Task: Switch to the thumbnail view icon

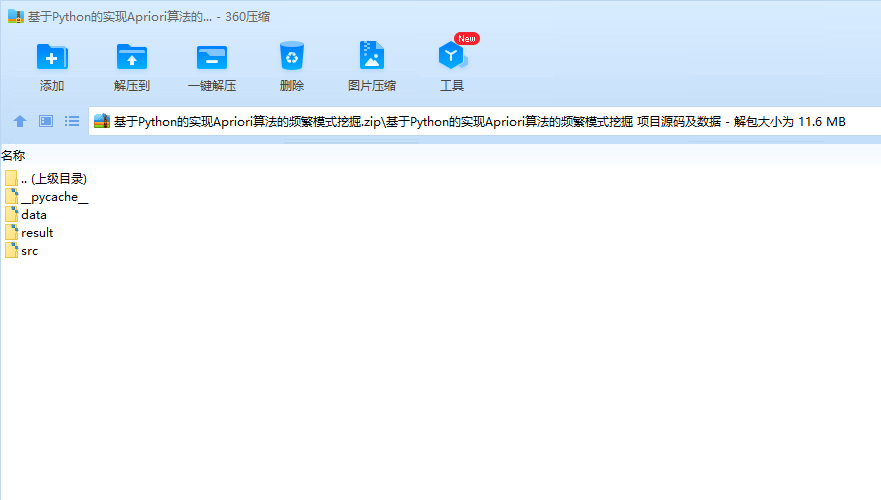Action: (x=46, y=121)
